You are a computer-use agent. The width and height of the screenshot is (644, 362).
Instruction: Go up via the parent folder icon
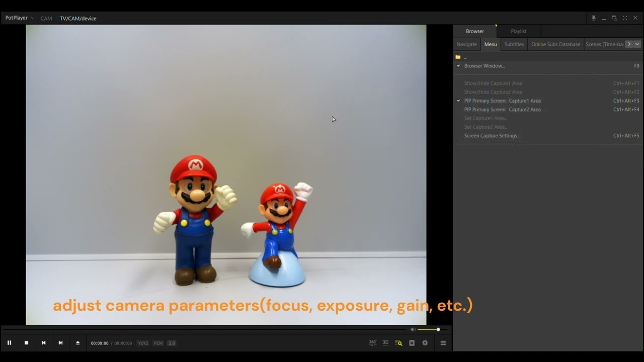(458, 57)
